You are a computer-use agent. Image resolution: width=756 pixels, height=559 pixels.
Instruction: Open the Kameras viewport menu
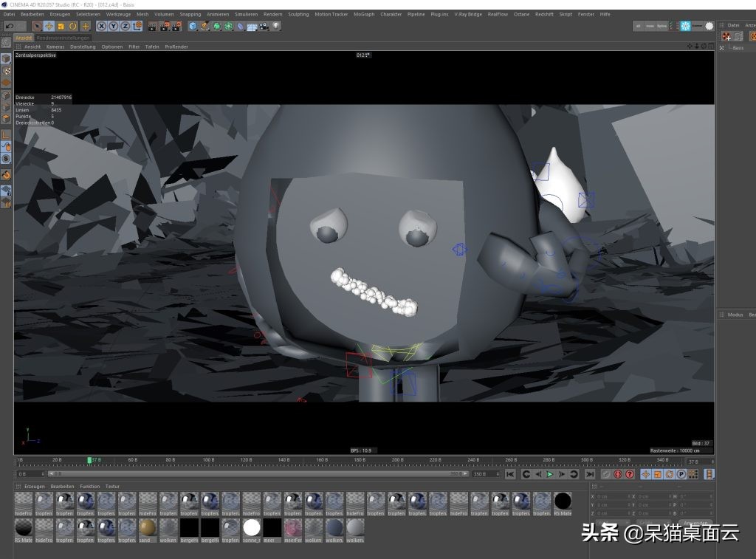click(55, 47)
